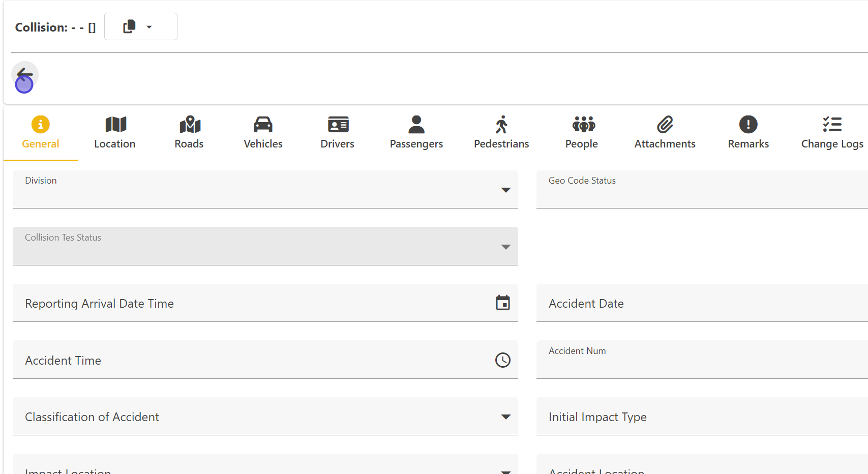Open the Location tab
Screen dimensions: 868x474
115,133
